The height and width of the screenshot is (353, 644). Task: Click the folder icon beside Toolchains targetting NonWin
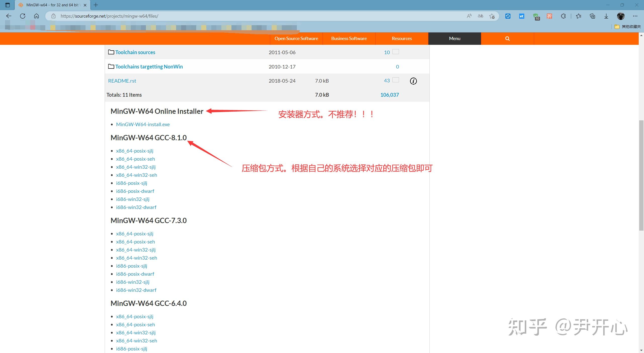[111, 66]
